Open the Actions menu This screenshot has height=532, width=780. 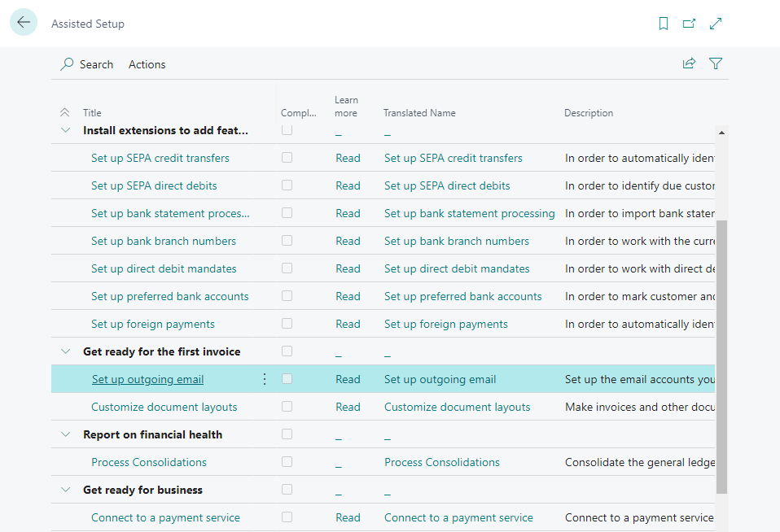[x=147, y=64]
